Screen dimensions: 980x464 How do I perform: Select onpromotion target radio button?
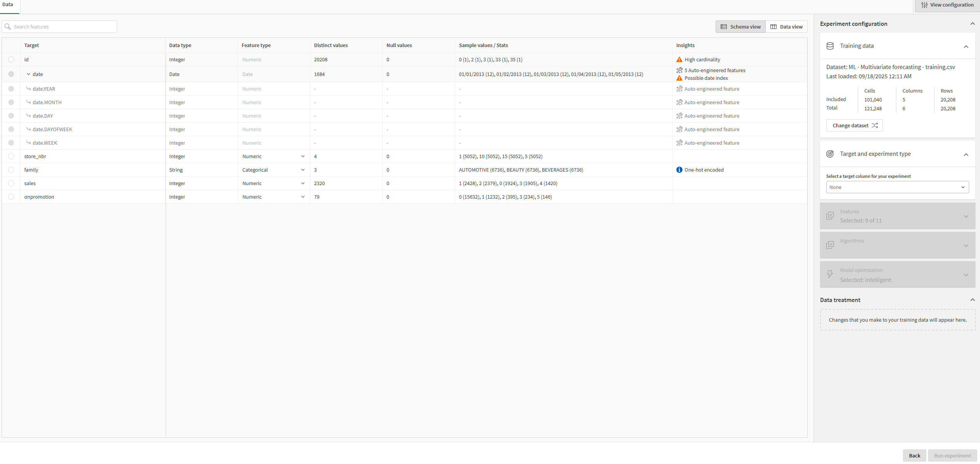[11, 197]
